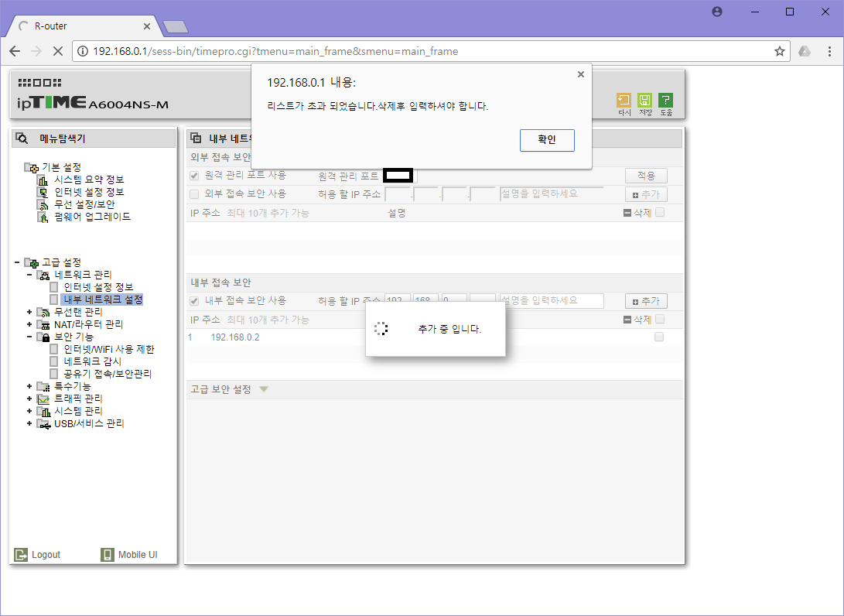Image resolution: width=844 pixels, height=616 pixels.
Task: Collapse the 보안 기능 tree node
Action: (29, 337)
